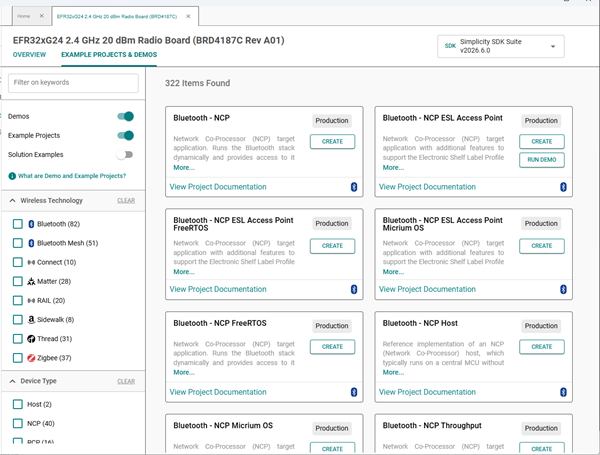This screenshot has height=455, width=600.
Task: Click Bluetooth icon on ESL Access Point Micrium OS card
Action: tap(563, 289)
